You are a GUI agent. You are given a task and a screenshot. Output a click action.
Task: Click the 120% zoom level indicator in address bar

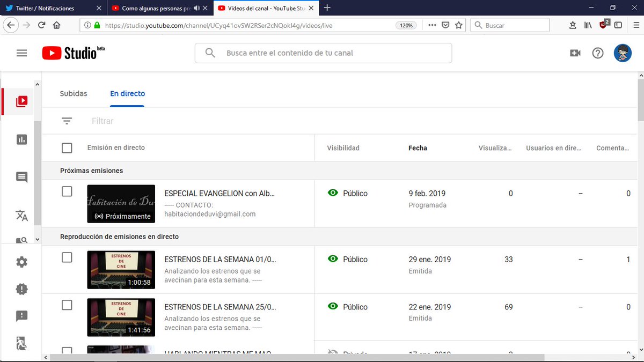(x=406, y=25)
